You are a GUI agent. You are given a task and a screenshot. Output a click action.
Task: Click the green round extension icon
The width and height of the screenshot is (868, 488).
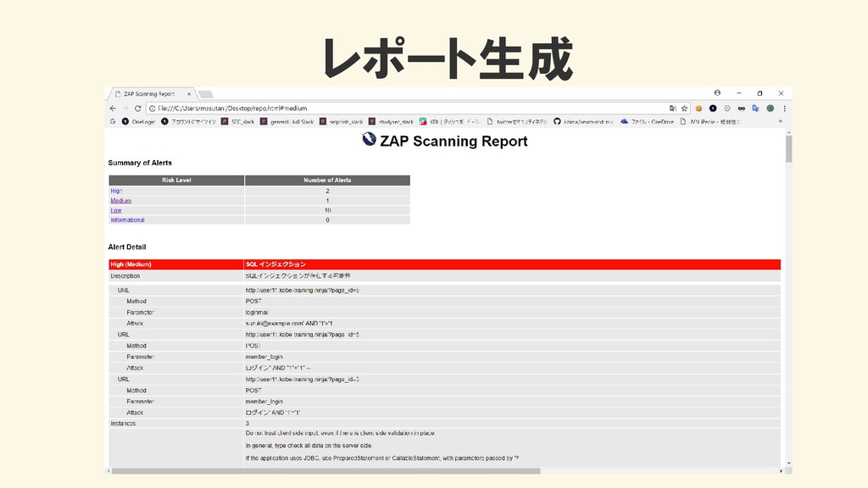tap(770, 108)
